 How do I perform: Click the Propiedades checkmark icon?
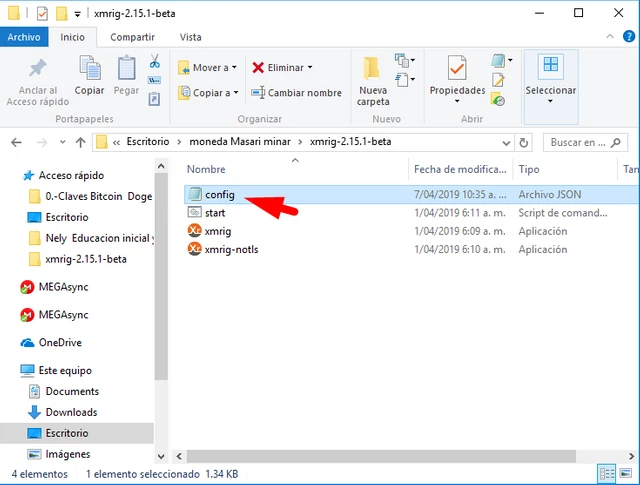pyautogui.click(x=457, y=68)
